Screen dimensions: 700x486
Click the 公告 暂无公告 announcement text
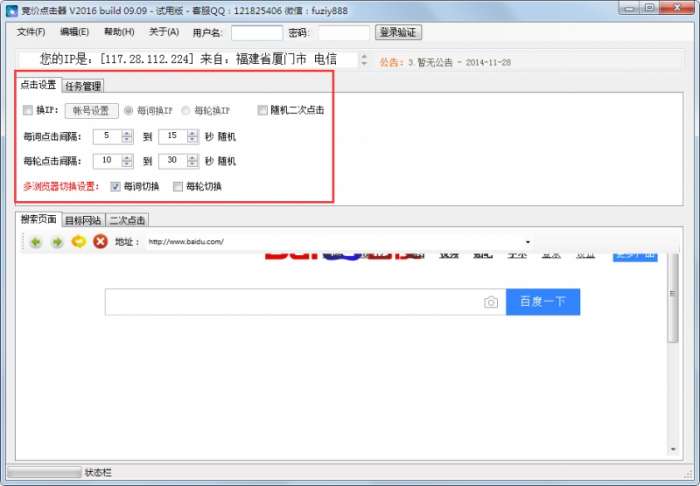pos(445,62)
